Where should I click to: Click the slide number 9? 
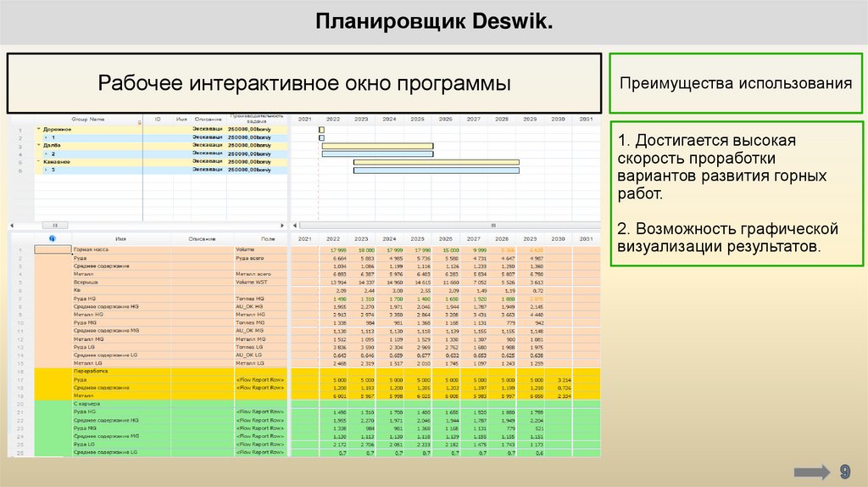pos(845,472)
